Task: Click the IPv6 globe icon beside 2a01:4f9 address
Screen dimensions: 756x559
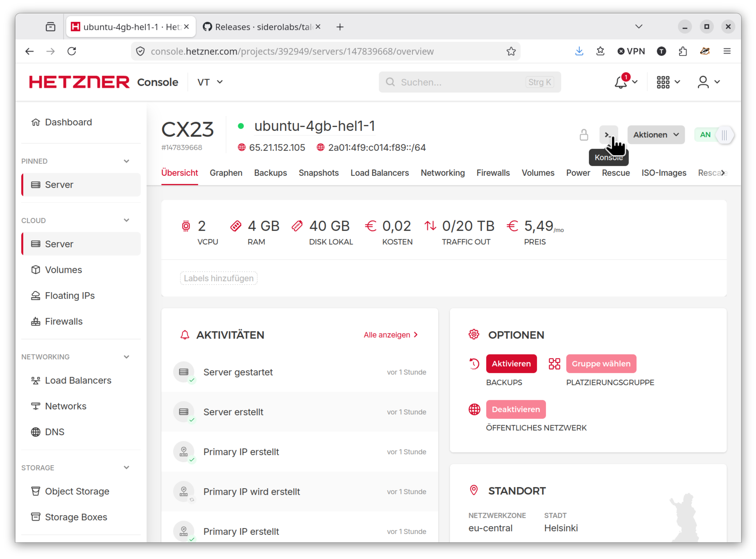Action: click(x=320, y=148)
